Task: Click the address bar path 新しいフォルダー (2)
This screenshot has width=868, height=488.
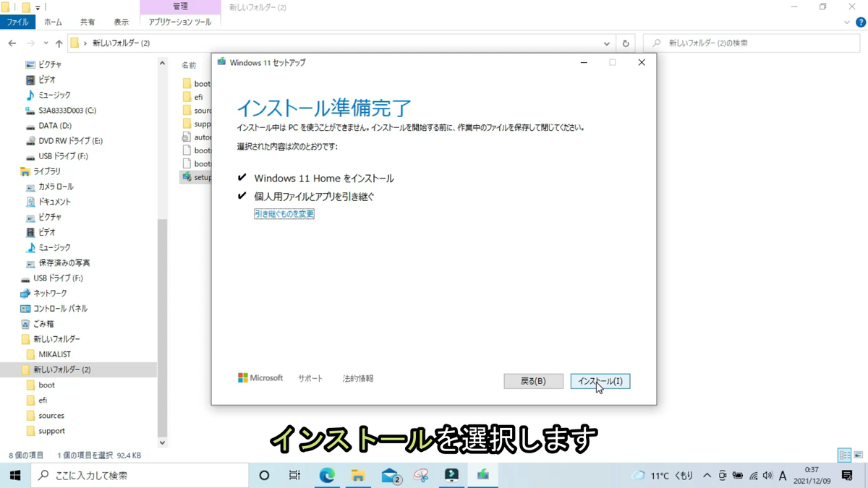Action: point(121,43)
